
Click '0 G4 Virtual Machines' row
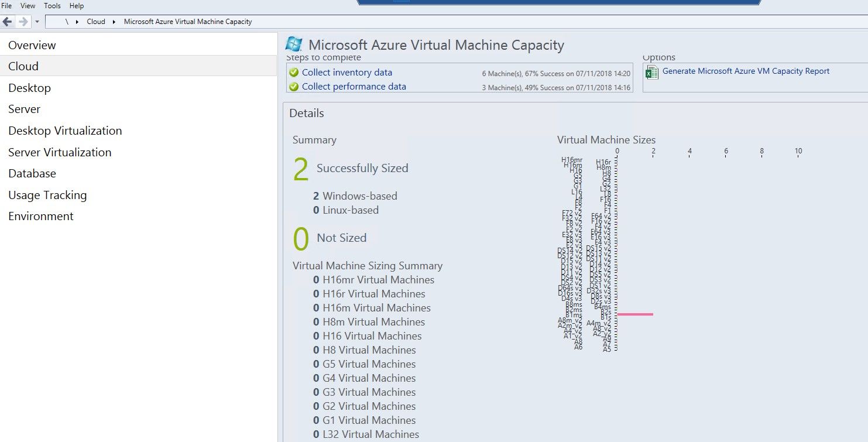click(365, 378)
